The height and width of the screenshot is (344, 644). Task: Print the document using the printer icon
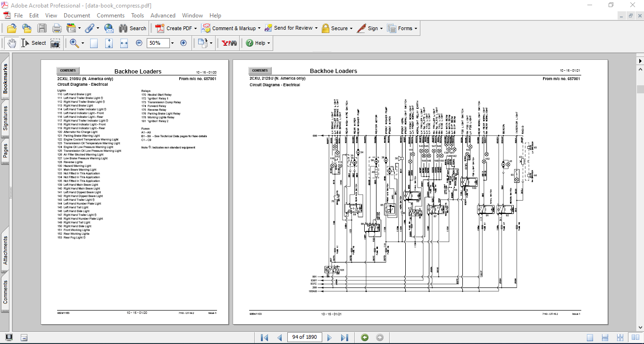tap(57, 28)
